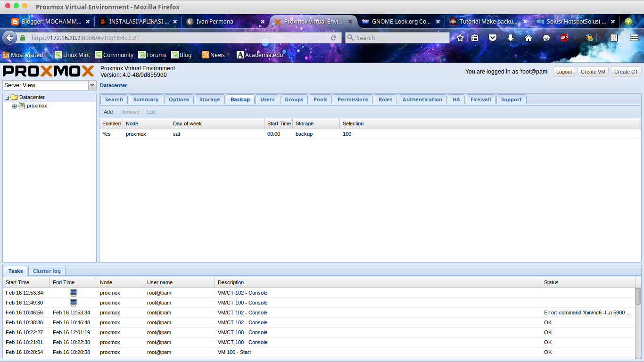
Task: Expand the proxmox node in the tree
Action: (14, 106)
